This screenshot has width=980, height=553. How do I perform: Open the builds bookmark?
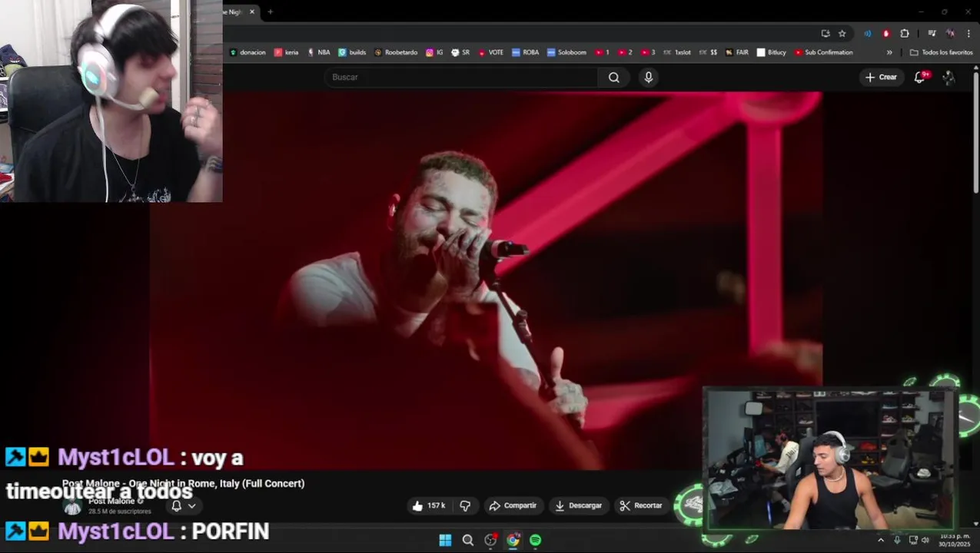coord(352,52)
